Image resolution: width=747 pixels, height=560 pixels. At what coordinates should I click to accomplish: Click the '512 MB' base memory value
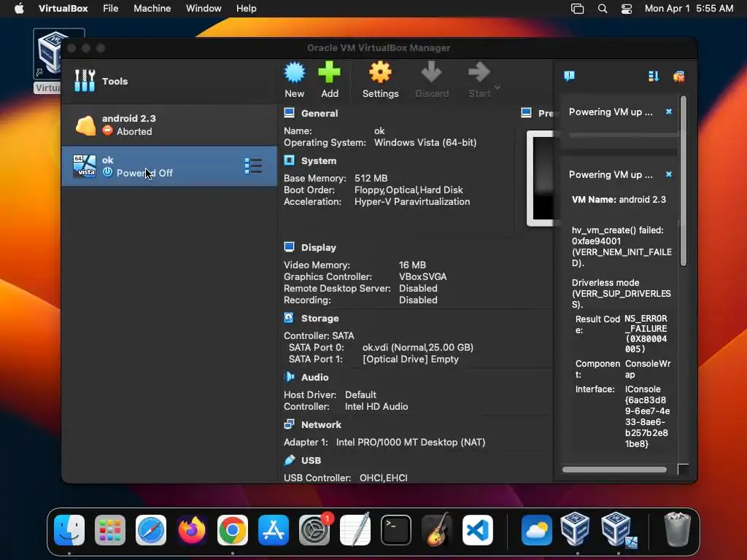coord(371,178)
